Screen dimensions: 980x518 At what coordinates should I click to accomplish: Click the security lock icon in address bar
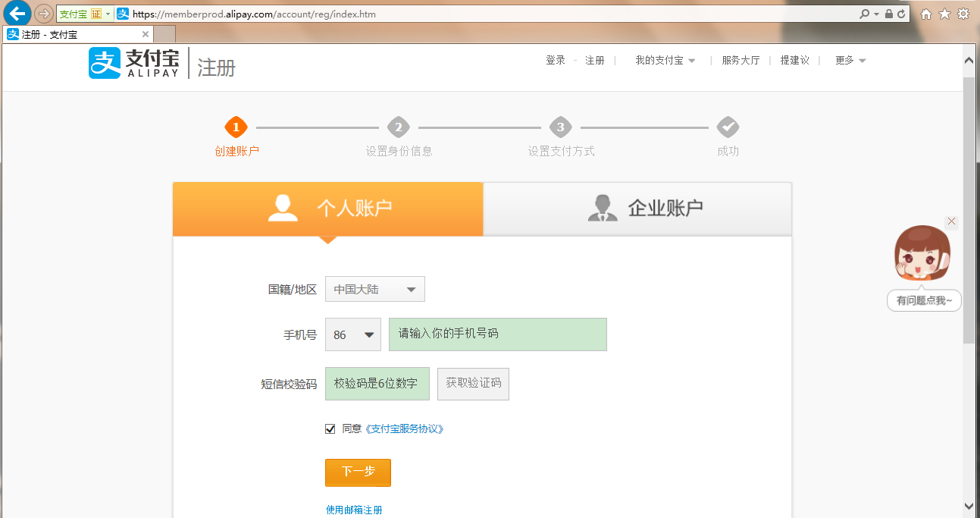tap(888, 14)
